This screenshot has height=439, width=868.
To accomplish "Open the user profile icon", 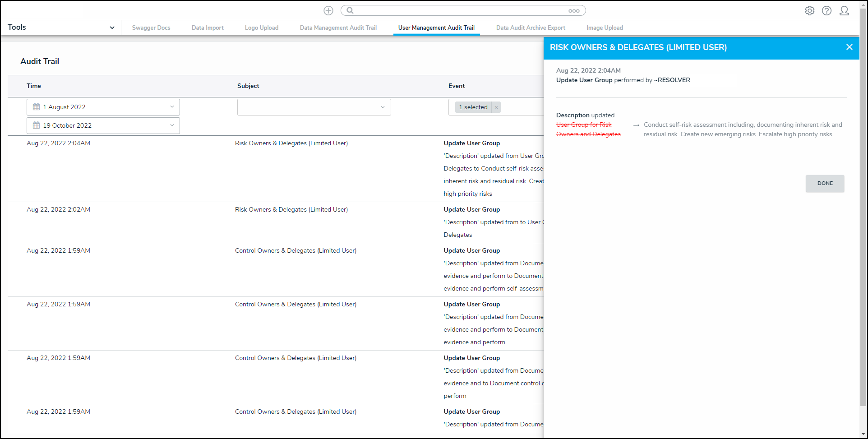I will coord(844,11).
